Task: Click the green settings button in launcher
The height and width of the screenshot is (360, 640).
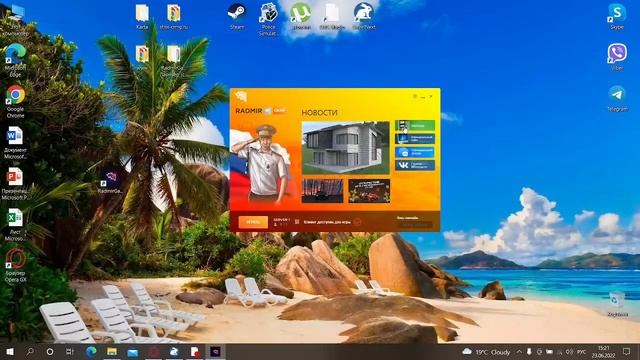Action: [415, 126]
